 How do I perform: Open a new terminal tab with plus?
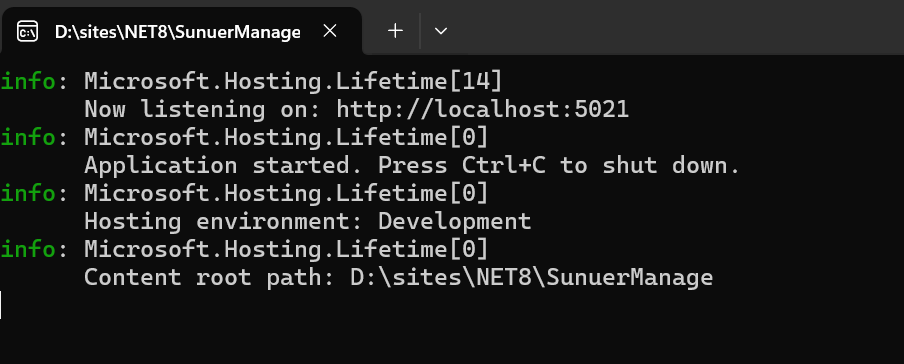pyautogui.click(x=395, y=31)
